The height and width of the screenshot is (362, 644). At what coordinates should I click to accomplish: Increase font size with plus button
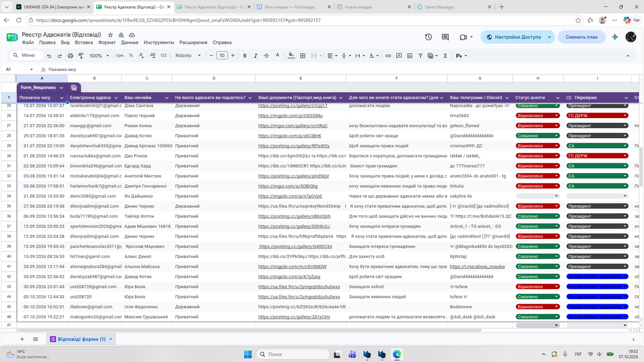(x=233, y=56)
